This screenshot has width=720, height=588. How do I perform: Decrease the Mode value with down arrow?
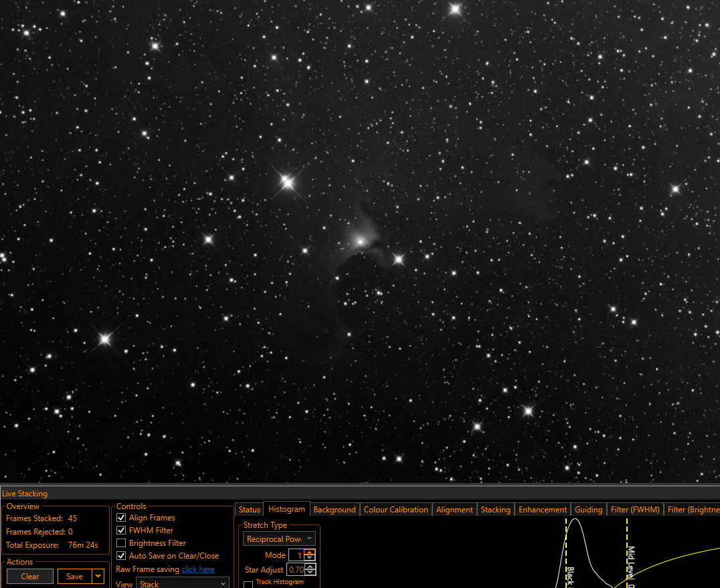coord(310,558)
